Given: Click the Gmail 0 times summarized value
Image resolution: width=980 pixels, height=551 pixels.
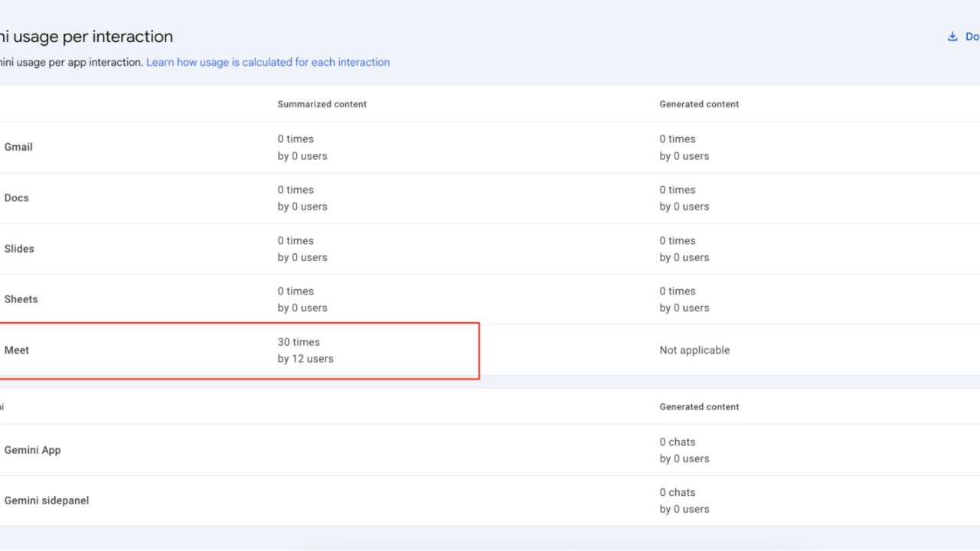Looking at the screenshot, I should point(296,139).
